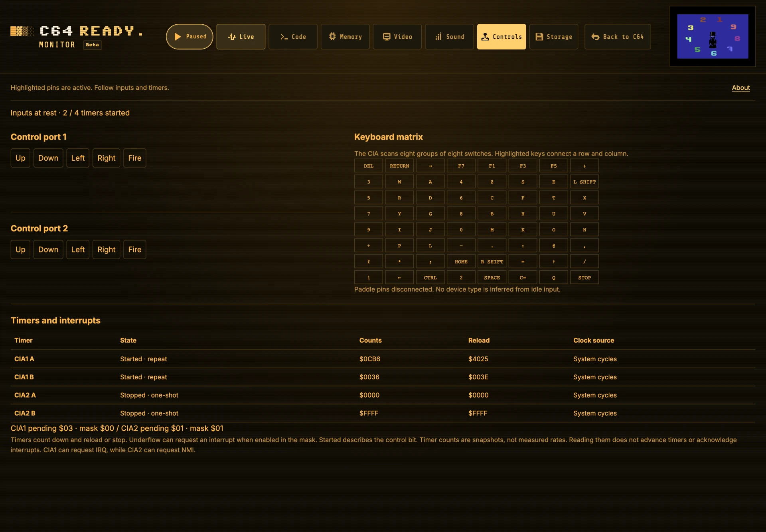Screen dimensions: 766x532
Task: Toggle Up on Control port 2
Action: coord(20,250)
